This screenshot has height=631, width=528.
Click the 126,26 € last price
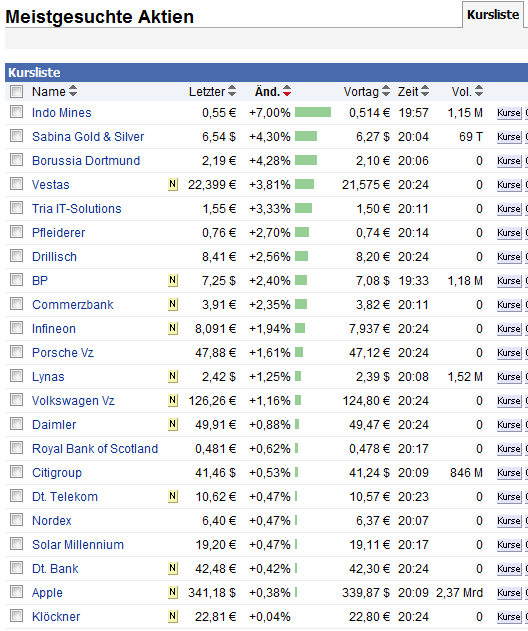(x=212, y=401)
